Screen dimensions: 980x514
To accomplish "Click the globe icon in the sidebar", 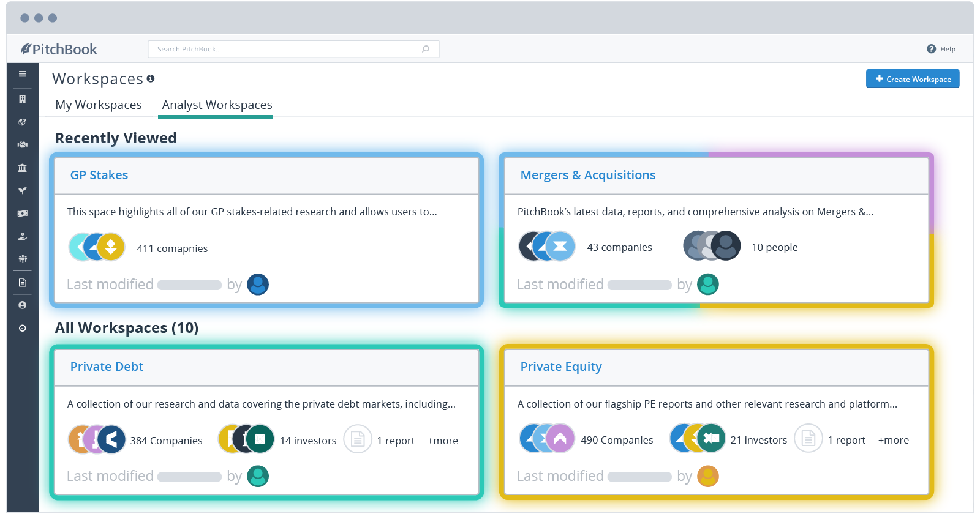I will (x=23, y=122).
